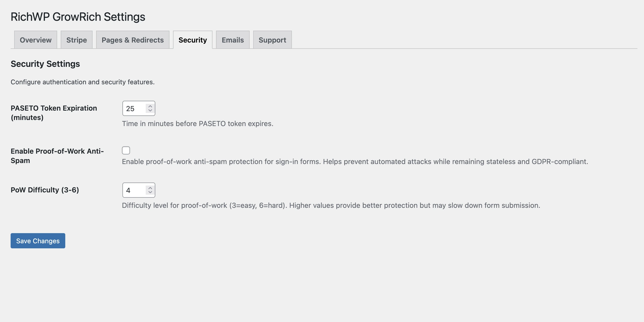Switch to the Support tab
The width and height of the screenshot is (644, 322).
coord(272,40)
